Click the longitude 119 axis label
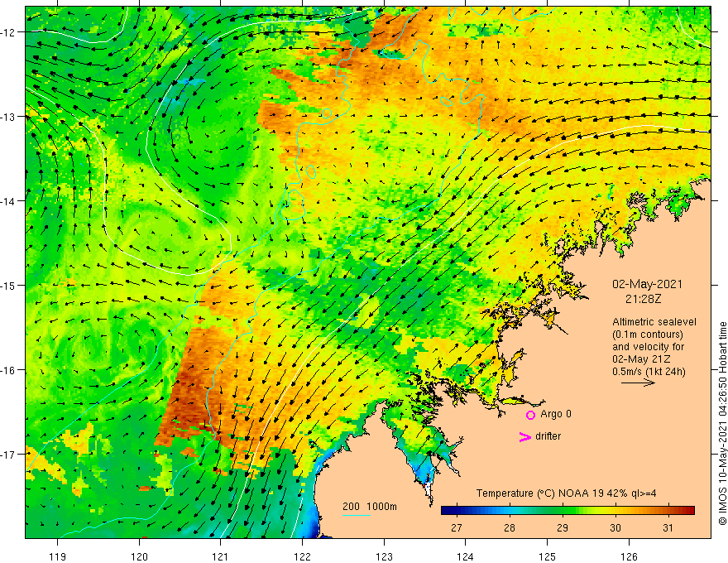 (57, 556)
